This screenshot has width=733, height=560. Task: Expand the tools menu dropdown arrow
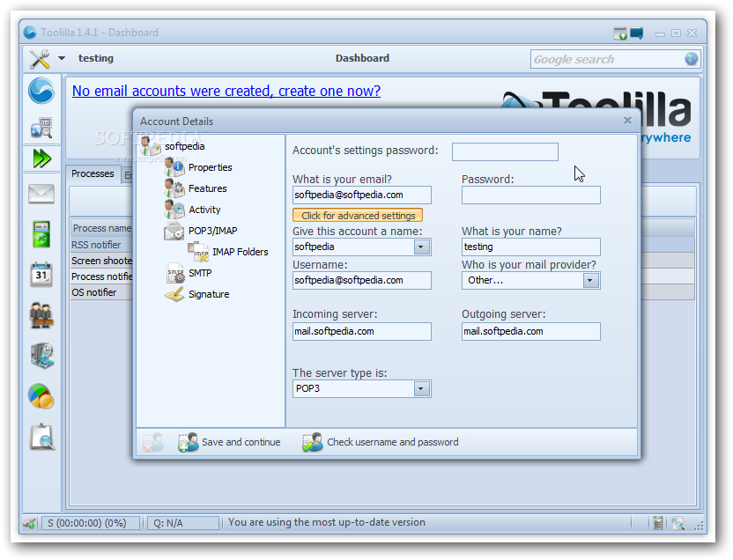(62, 58)
